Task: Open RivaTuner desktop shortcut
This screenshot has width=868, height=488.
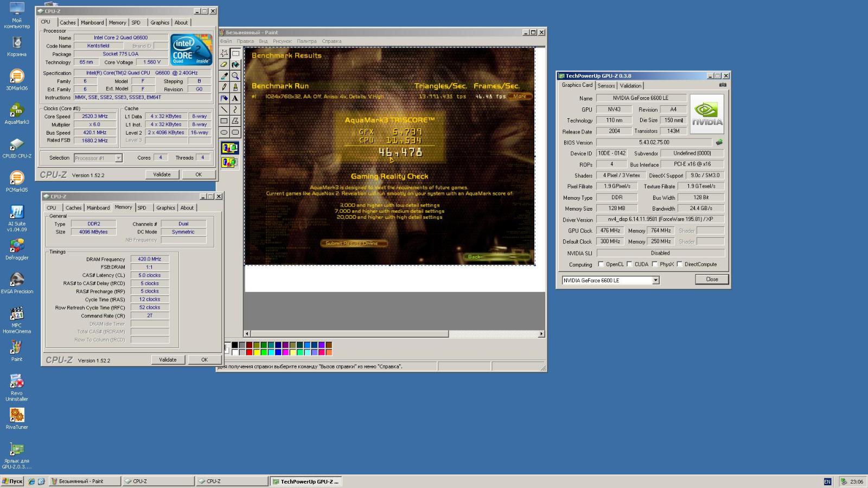Action: [x=17, y=418]
